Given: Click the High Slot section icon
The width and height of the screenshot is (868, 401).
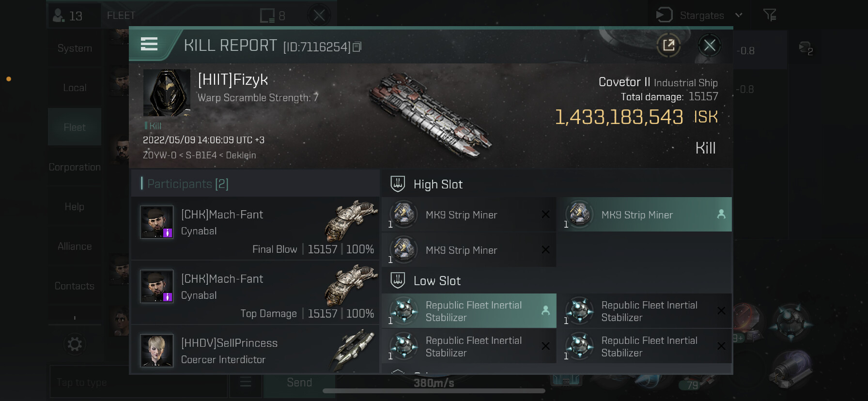Looking at the screenshot, I should click(398, 184).
